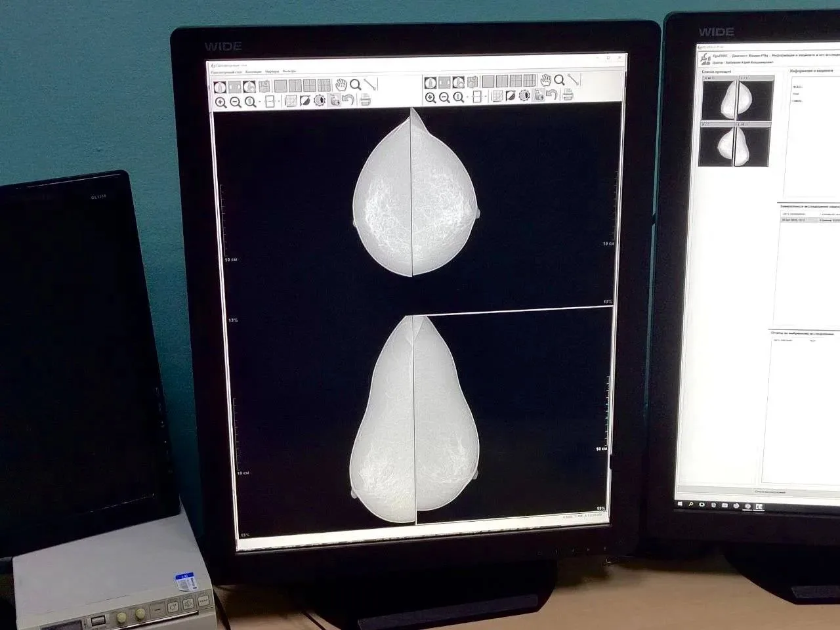This screenshot has height=630, width=840.
Task: Switch to single-pane layout in right toolbar
Action: pos(488,81)
